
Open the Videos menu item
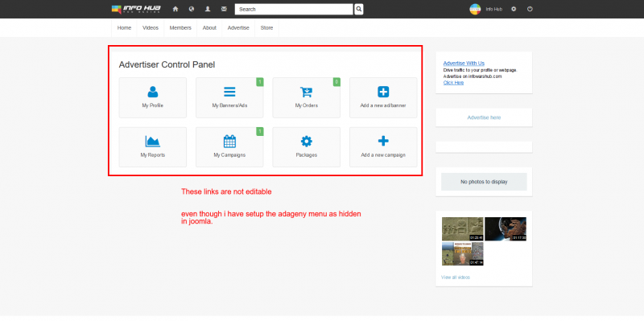(151, 28)
